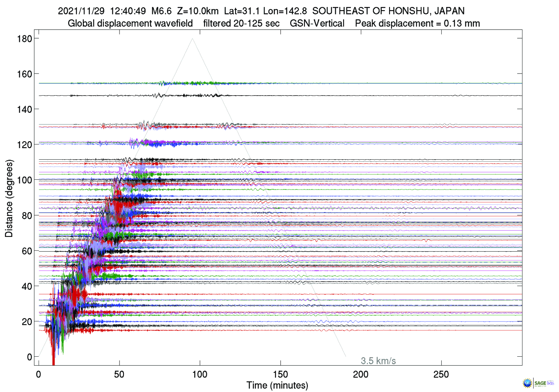Click the 120 tick on distance axis
The height and width of the screenshot is (392, 559).
(24, 144)
